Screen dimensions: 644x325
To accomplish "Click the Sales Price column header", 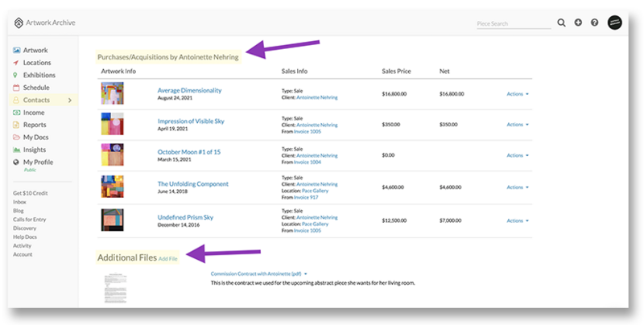I will 396,71.
